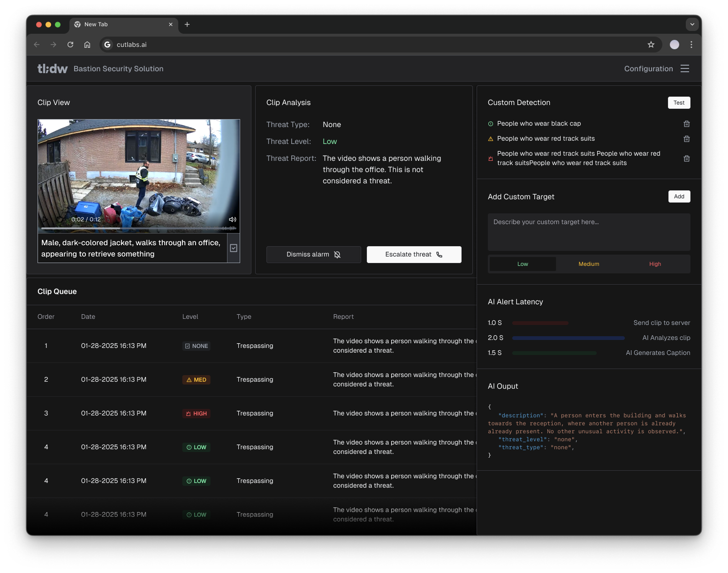Delete 'People who wear red track suits' rule
The height and width of the screenshot is (573, 728).
[x=686, y=139]
